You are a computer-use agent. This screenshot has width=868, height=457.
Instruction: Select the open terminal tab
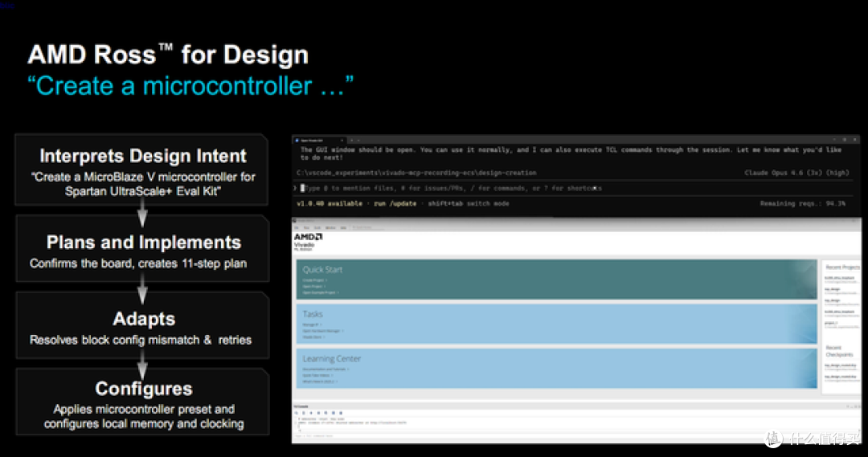click(318, 141)
